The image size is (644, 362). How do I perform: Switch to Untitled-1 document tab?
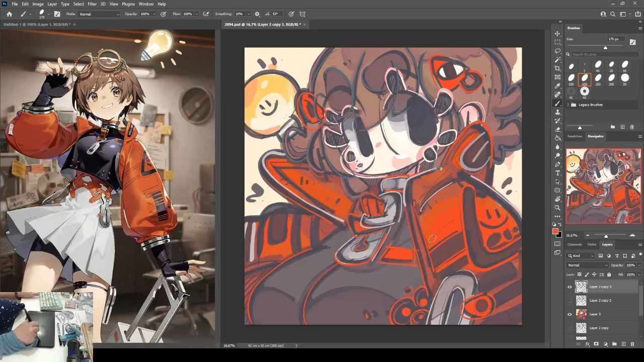click(36, 24)
